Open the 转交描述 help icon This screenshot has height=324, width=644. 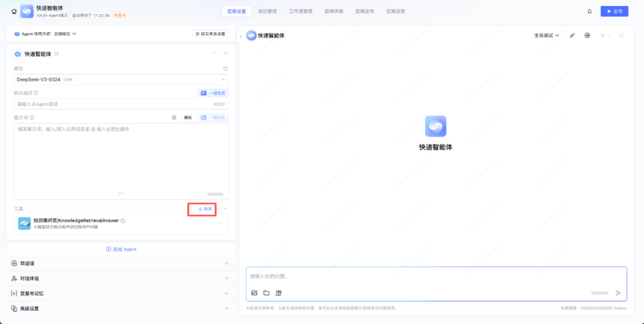tap(36, 93)
